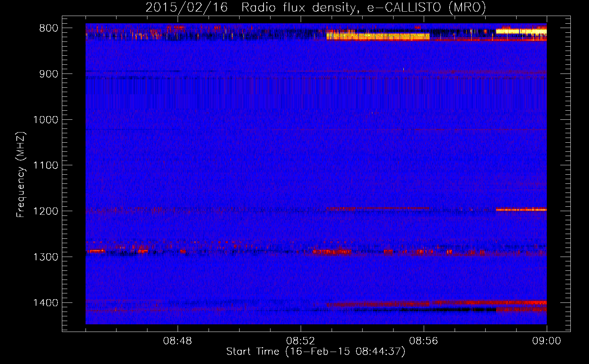
Task: Click the bright yellow burst near 810 MHz at 08:54
Action: coord(378,36)
